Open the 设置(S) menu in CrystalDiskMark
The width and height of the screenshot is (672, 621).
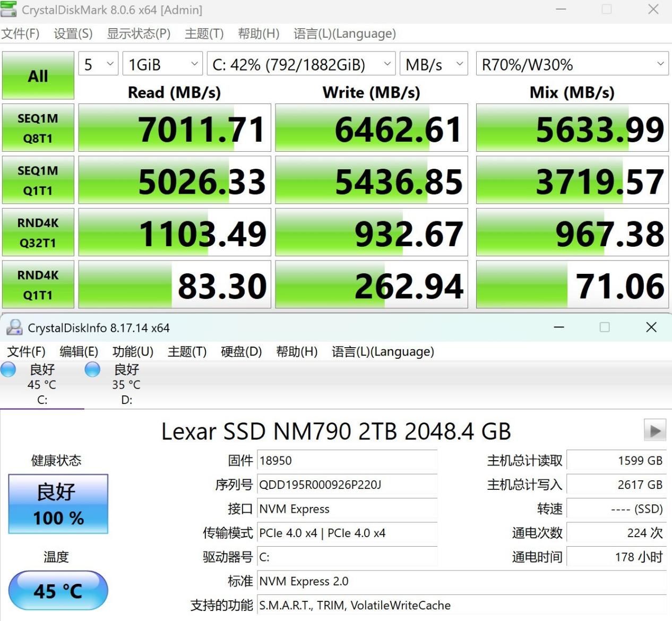coord(73,34)
